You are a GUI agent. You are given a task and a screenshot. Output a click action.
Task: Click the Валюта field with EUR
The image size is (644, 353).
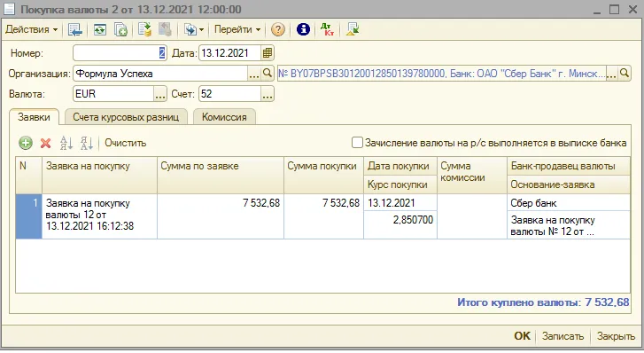coord(113,94)
